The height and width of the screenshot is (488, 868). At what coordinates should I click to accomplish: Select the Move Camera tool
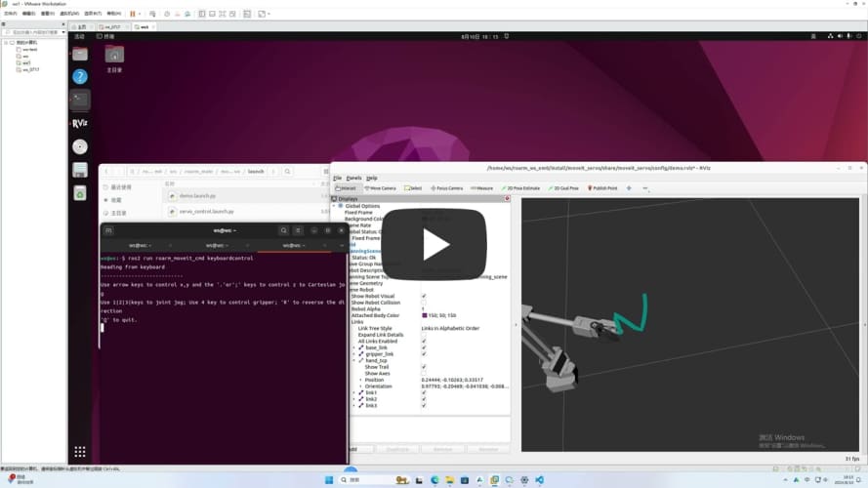[381, 188]
